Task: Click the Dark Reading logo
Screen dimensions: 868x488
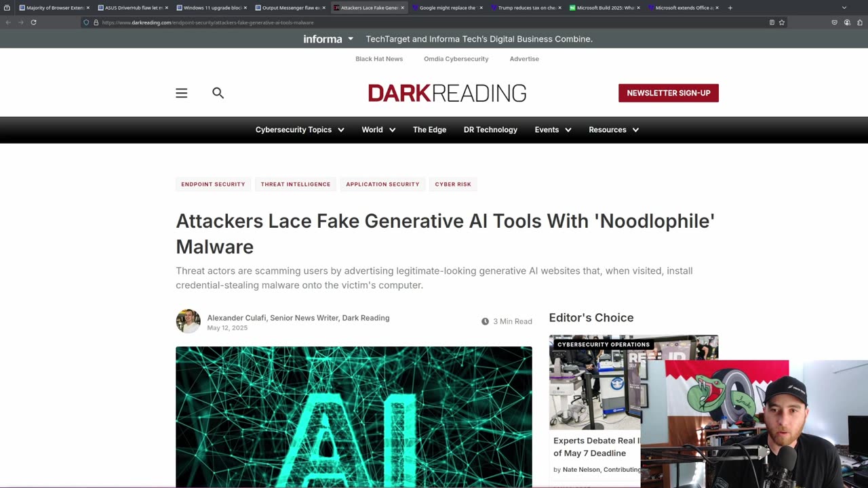Action: (447, 93)
